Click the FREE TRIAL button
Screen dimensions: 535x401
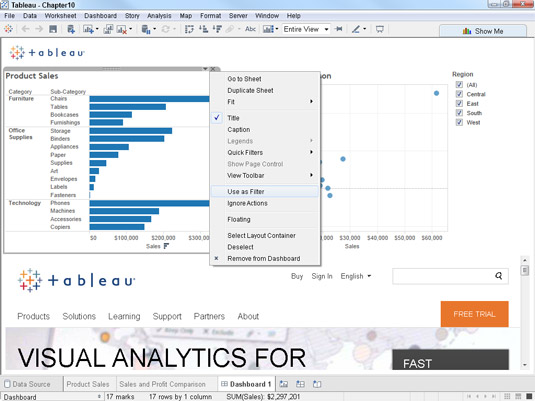(474, 314)
